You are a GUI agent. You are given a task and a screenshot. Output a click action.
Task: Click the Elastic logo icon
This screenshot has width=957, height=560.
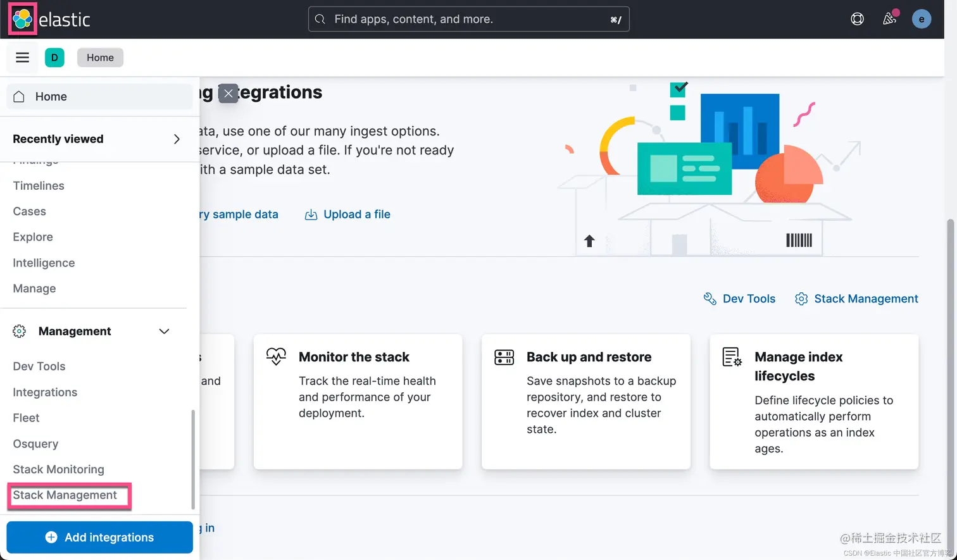click(x=22, y=19)
